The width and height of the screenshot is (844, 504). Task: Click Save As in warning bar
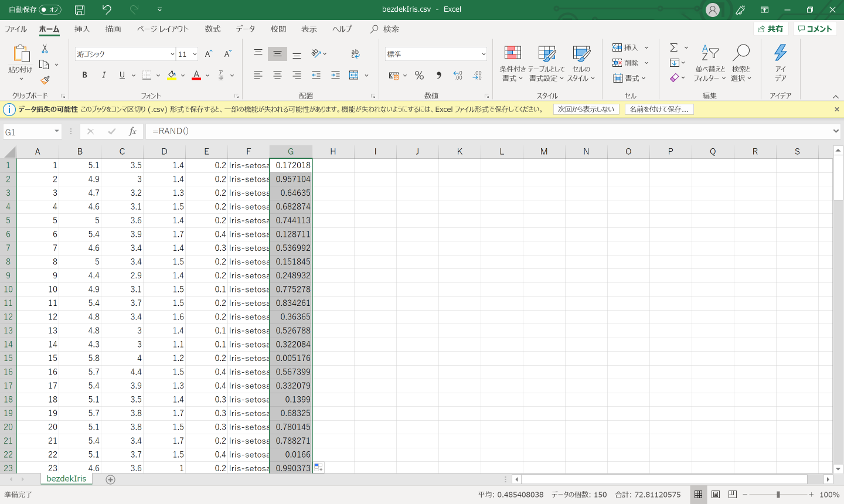[659, 109]
